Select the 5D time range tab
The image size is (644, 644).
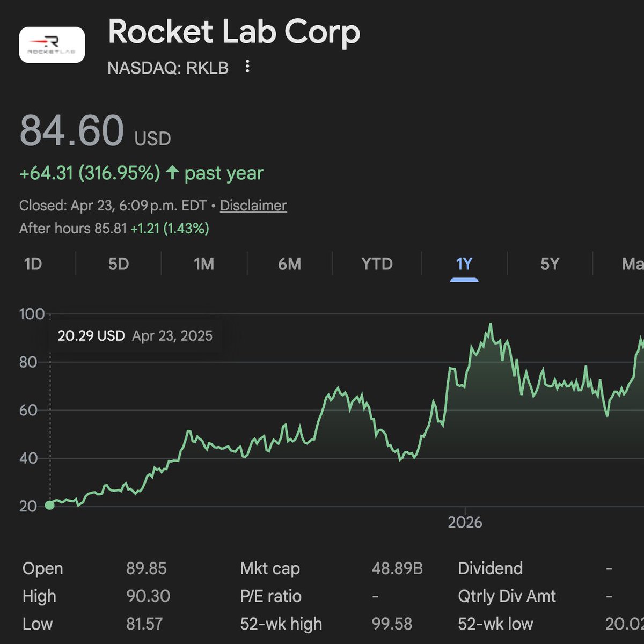(119, 264)
